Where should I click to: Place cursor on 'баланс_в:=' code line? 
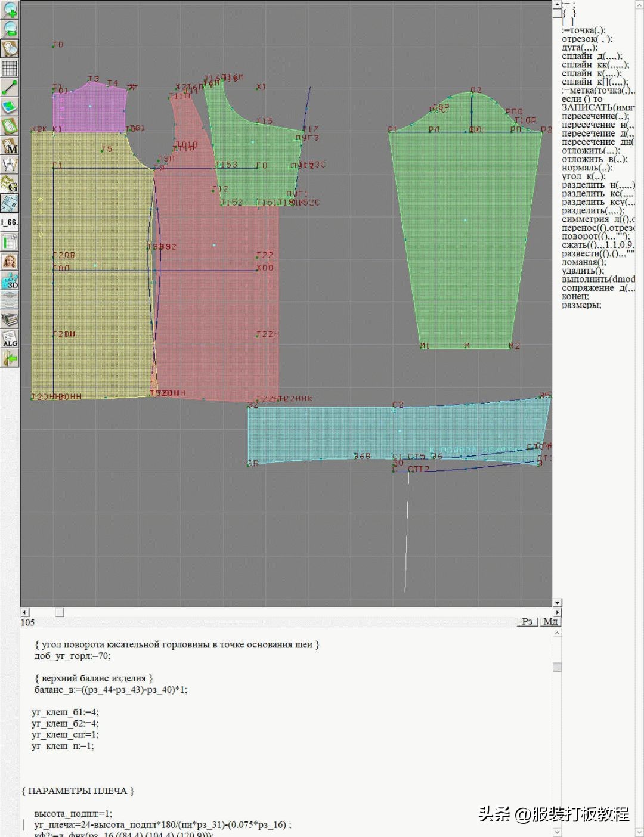tap(111, 689)
